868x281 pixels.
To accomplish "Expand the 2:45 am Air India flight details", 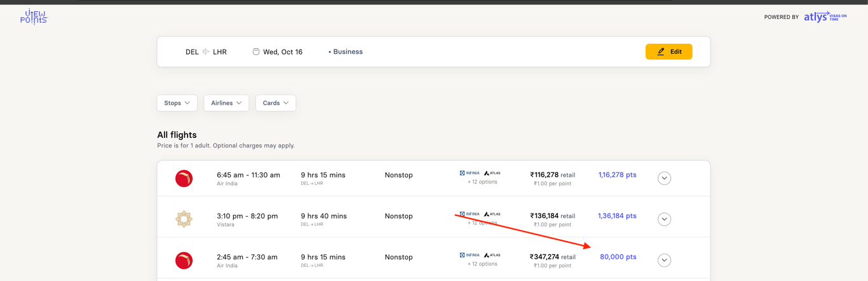I will pos(664,261).
